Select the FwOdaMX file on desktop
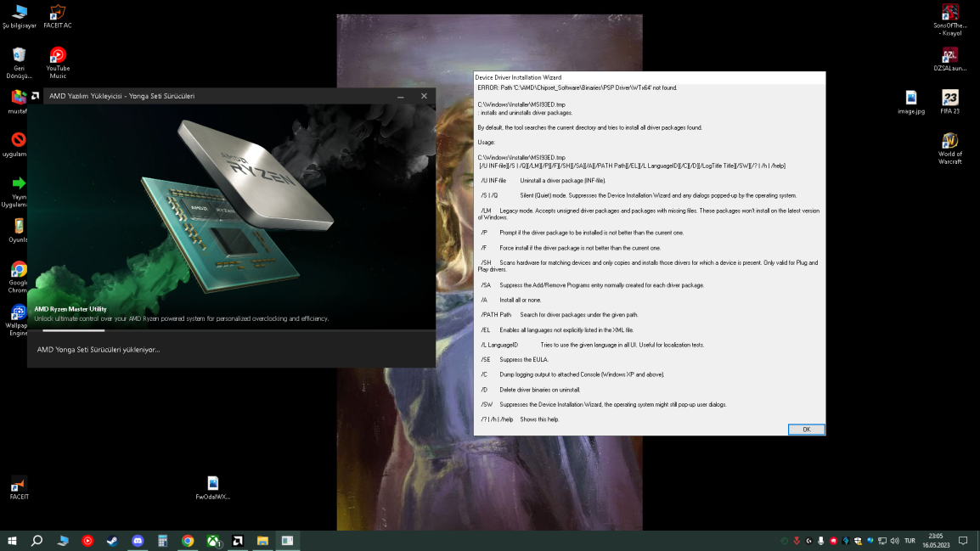This screenshot has width=980, height=551. pos(212,488)
